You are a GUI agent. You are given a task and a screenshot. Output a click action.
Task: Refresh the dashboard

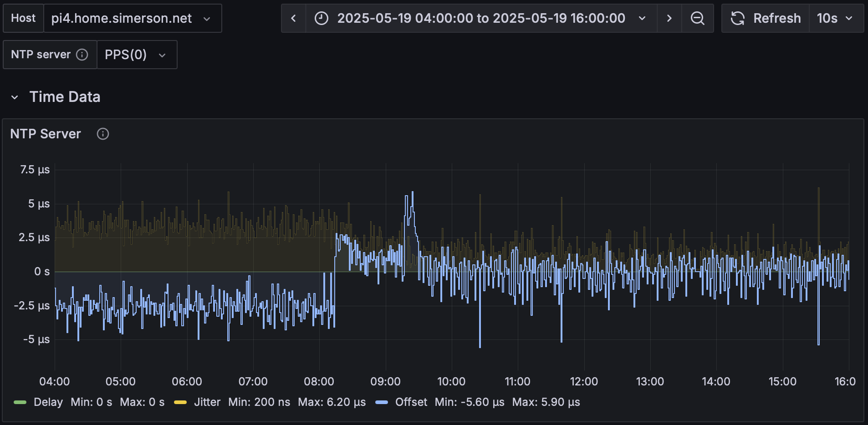pos(766,18)
